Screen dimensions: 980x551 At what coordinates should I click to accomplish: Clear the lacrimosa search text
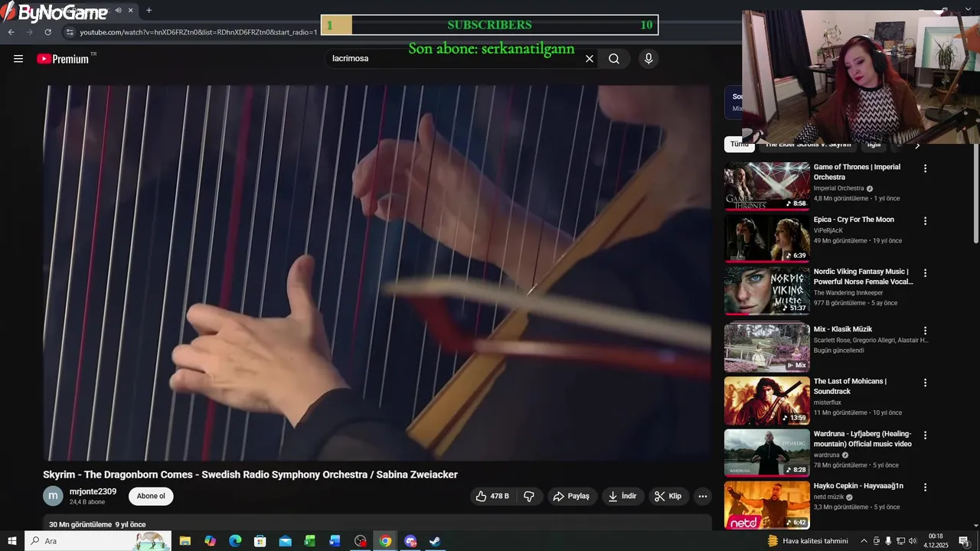pyautogui.click(x=590, y=59)
